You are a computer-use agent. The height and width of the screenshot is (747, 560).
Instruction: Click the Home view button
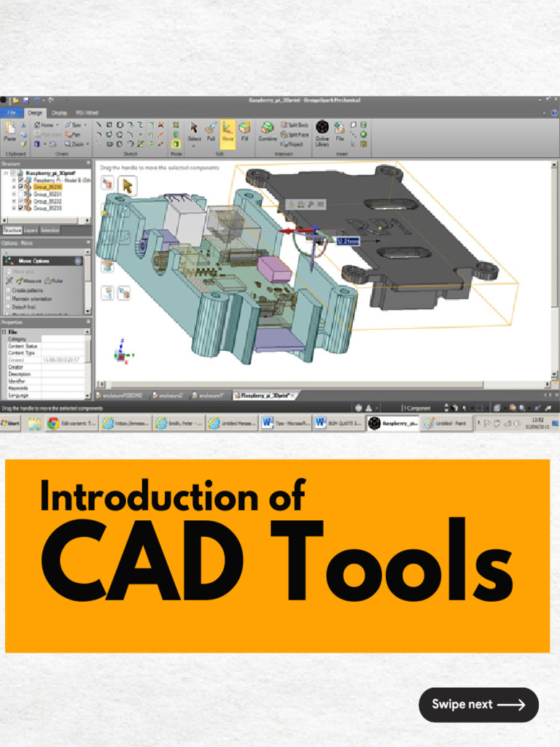(43, 125)
